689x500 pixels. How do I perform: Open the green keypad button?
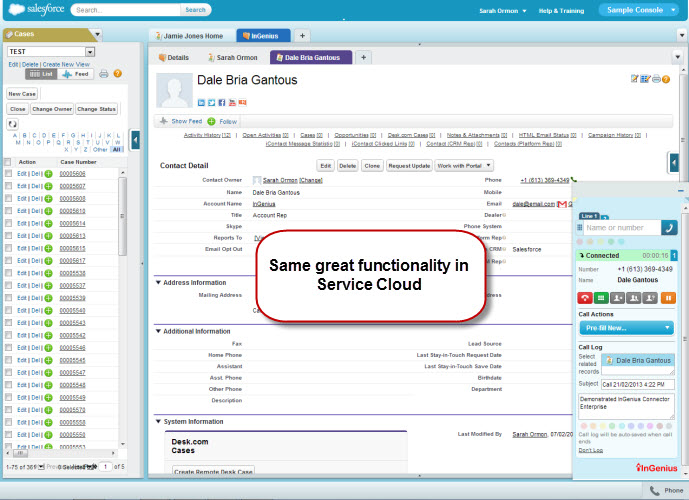tap(601, 298)
